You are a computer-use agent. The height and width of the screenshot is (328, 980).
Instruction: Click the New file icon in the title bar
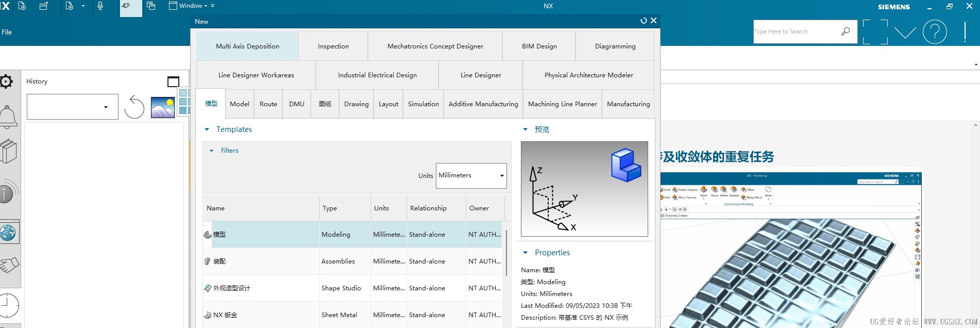pyautogui.click(x=22, y=6)
